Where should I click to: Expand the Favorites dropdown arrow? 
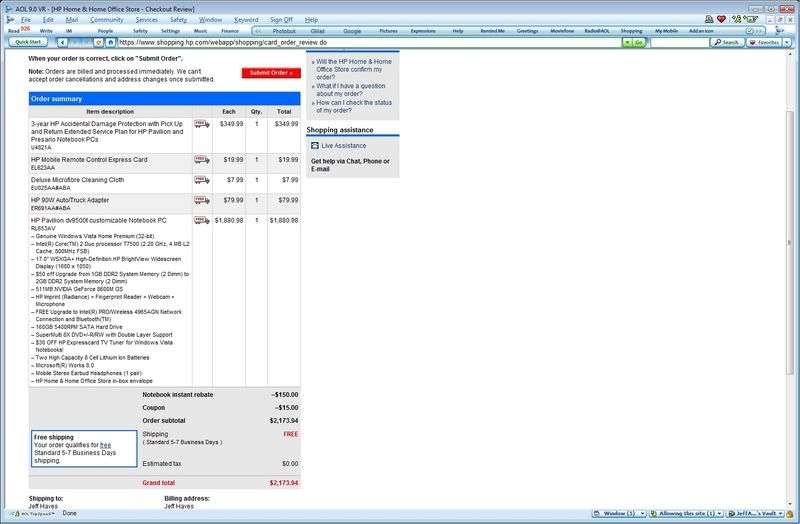pos(787,42)
